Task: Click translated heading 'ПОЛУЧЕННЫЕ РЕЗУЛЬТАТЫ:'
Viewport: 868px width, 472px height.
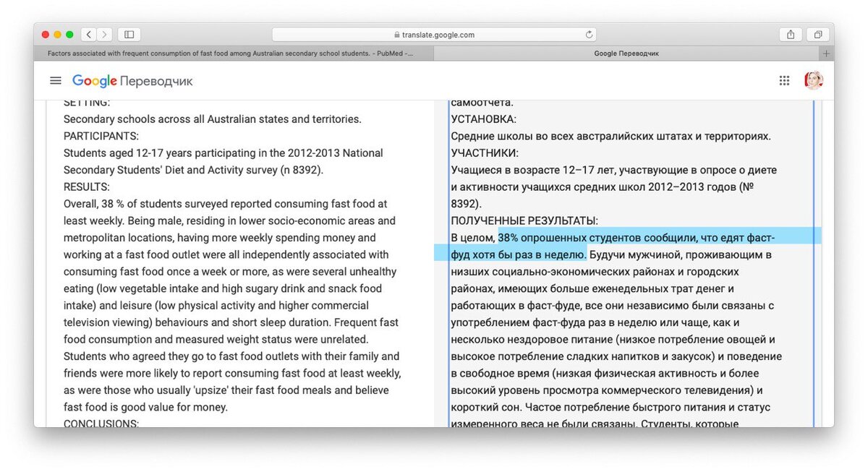Action: (x=524, y=220)
